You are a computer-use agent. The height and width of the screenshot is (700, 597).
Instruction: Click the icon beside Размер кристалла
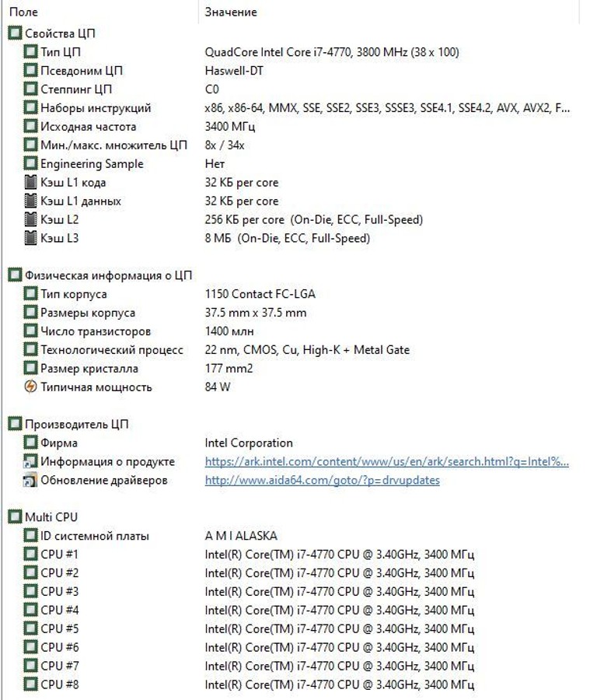tap(30, 369)
